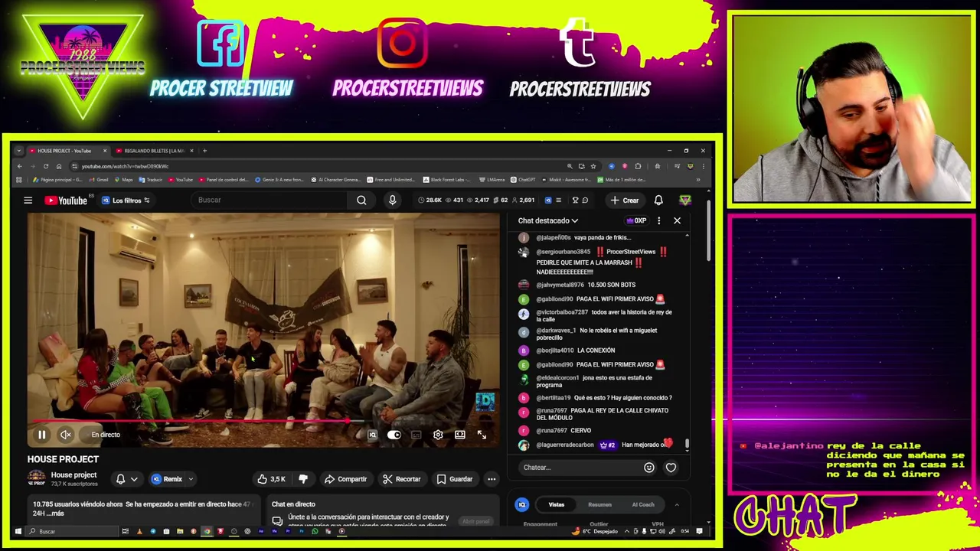Screen dimensions: 980x551
Task: Dislike the video
Action: [x=303, y=479]
